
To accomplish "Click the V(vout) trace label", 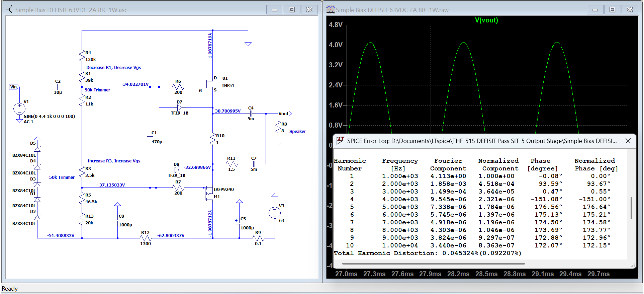I will tap(486, 20).
